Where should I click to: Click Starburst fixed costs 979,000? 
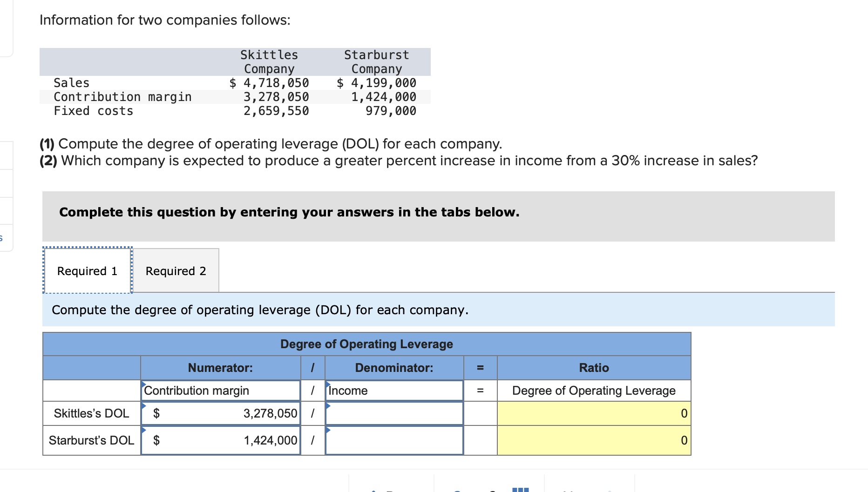tap(391, 111)
